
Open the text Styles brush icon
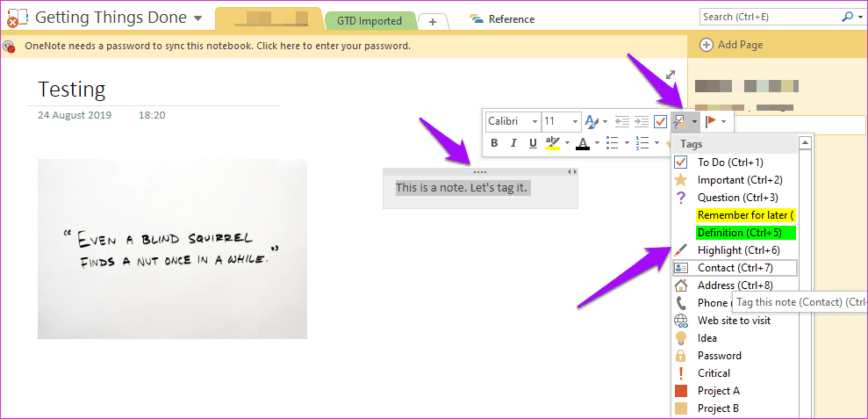coord(592,121)
